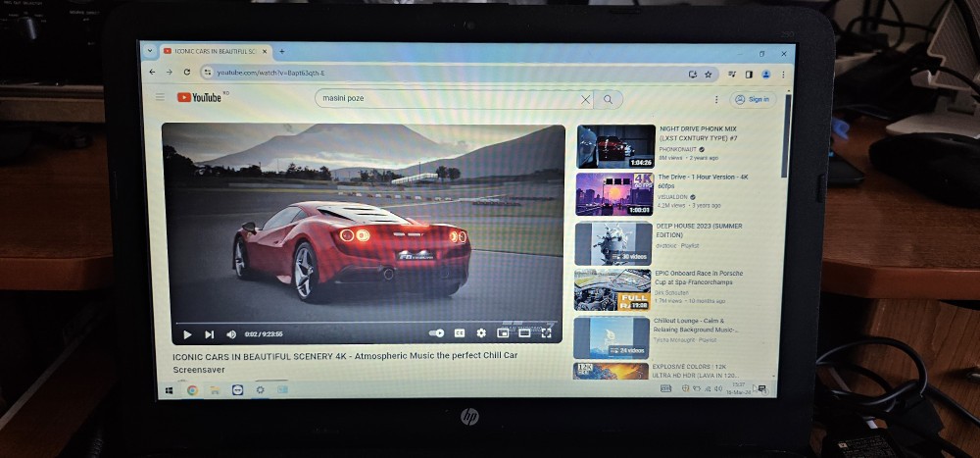The image size is (980, 458).
Task: Open the tab search dropdown arrow
Action: tap(149, 51)
